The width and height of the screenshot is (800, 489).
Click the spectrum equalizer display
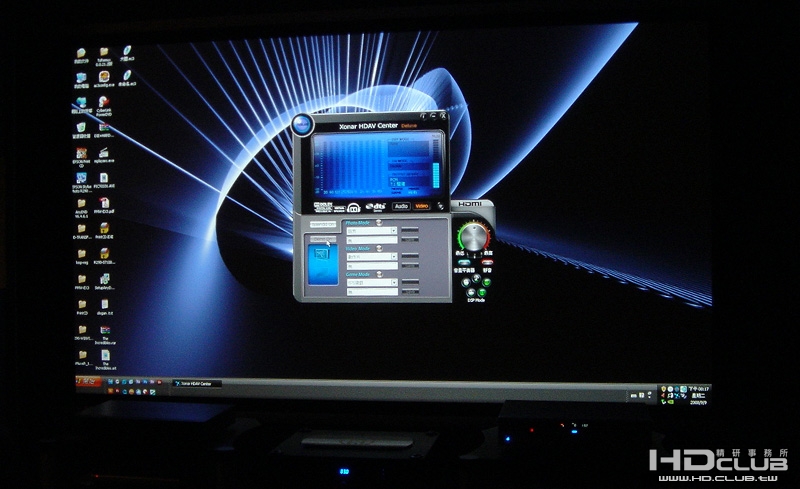click(x=352, y=167)
